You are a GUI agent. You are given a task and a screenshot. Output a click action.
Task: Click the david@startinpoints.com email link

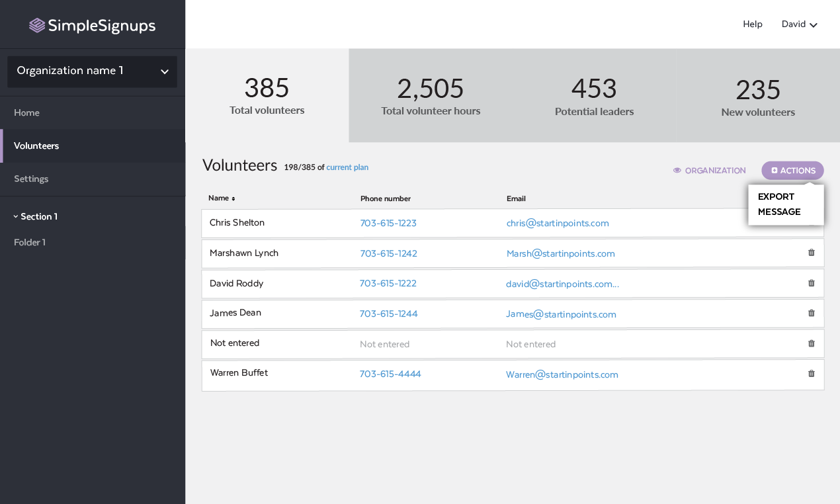pyautogui.click(x=563, y=284)
